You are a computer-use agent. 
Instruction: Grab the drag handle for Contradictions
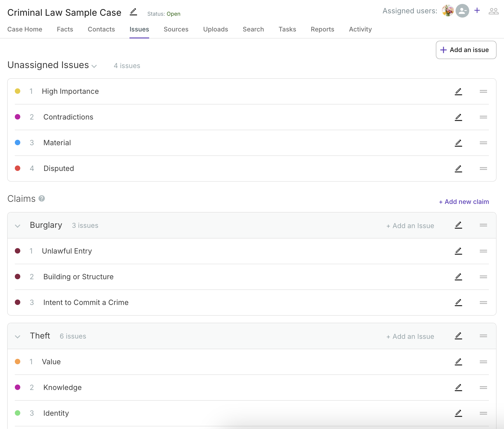point(483,117)
